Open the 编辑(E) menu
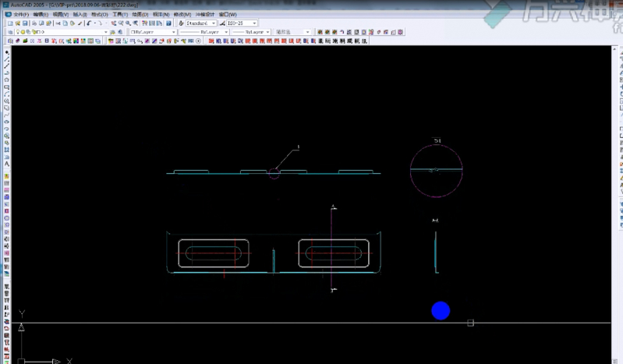This screenshot has height=364, width=623. click(41, 15)
